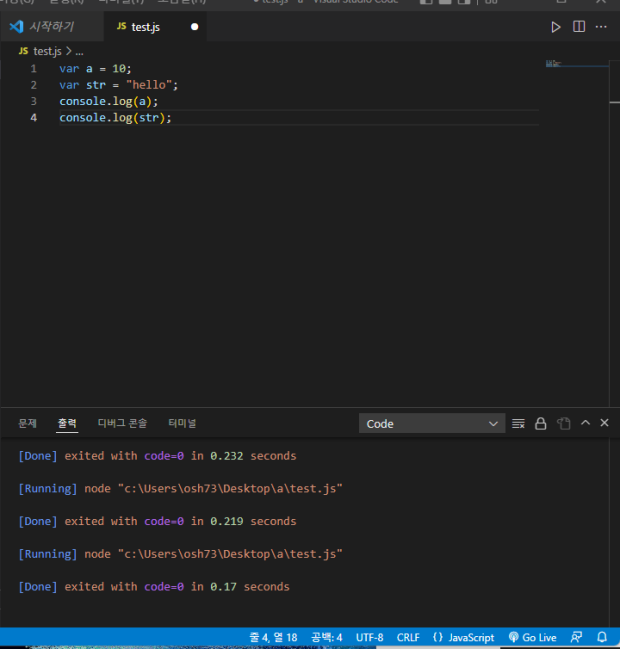This screenshot has width=620, height=649.
Task: Close the output panel
Action: coord(604,423)
